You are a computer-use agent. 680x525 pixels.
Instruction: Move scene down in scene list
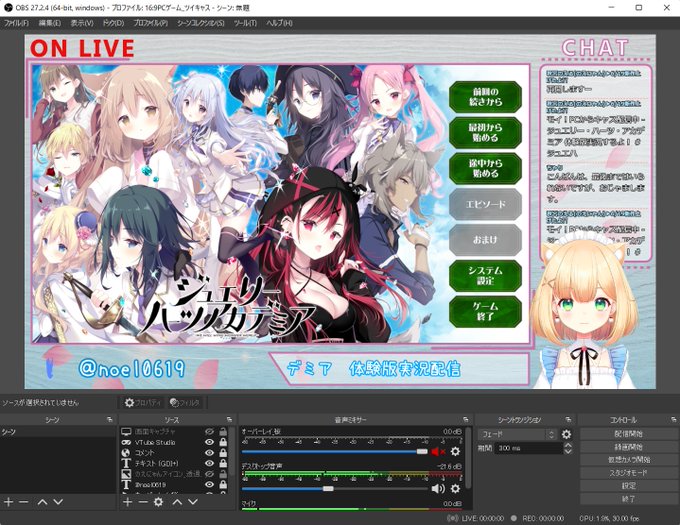[58, 502]
